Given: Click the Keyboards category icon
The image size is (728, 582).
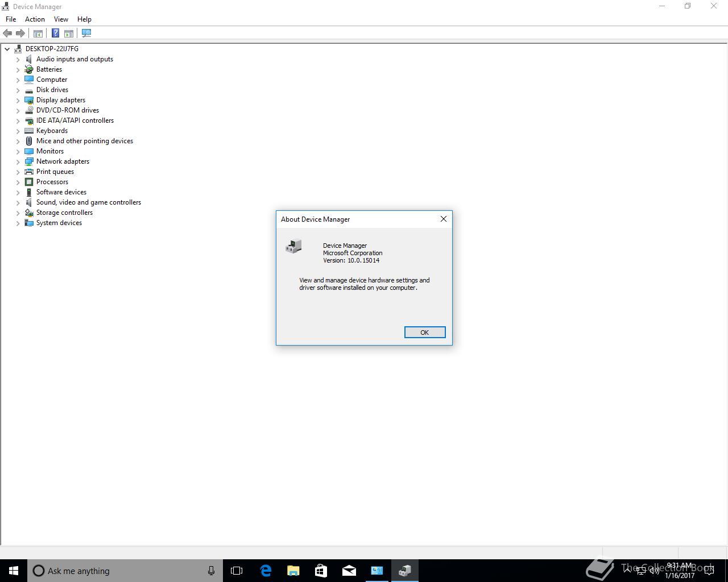Looking at the screenshot, I should pos(29,131).
